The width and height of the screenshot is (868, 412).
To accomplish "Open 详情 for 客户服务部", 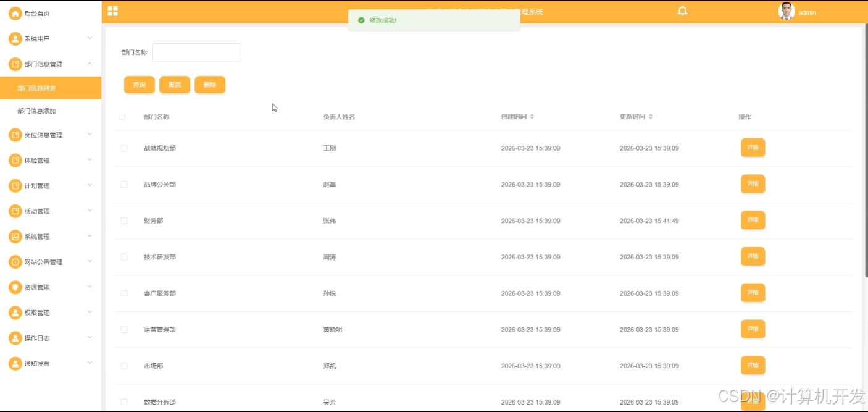I will click(753, 292).
